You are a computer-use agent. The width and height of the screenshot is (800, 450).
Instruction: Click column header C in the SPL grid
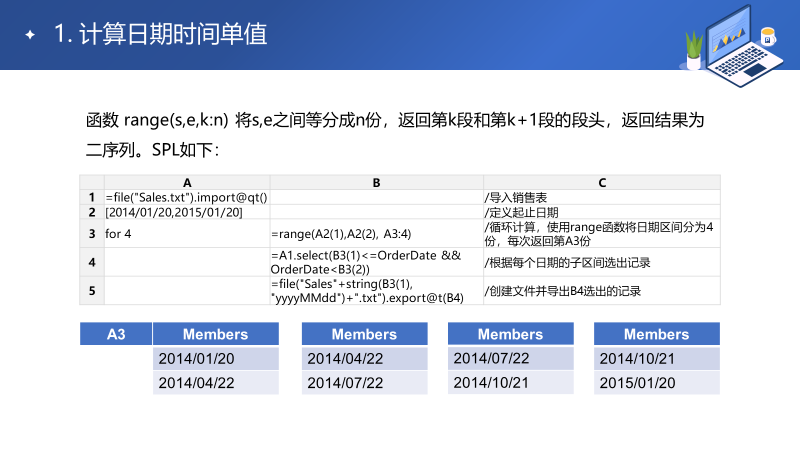[x=602, y=183]
